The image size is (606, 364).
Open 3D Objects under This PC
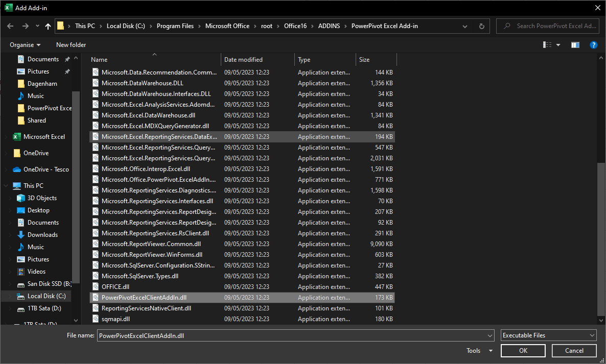pos(42,198)
